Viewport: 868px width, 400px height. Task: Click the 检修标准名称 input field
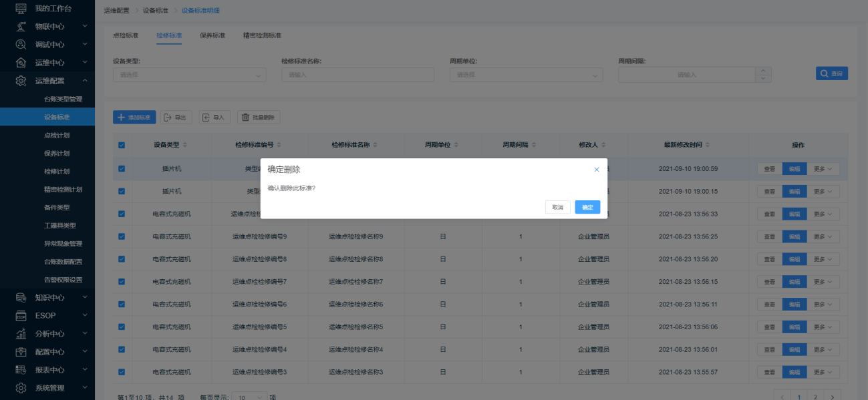point(357,75)
